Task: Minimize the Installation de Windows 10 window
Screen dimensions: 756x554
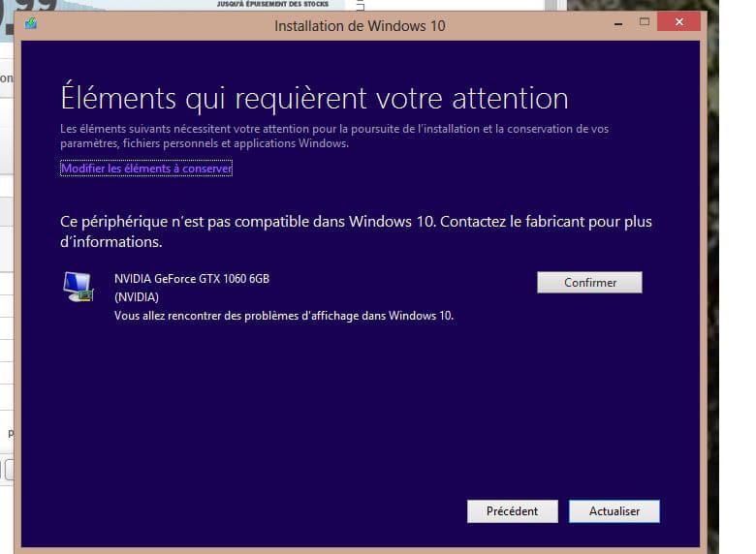Action: [618, 22]
